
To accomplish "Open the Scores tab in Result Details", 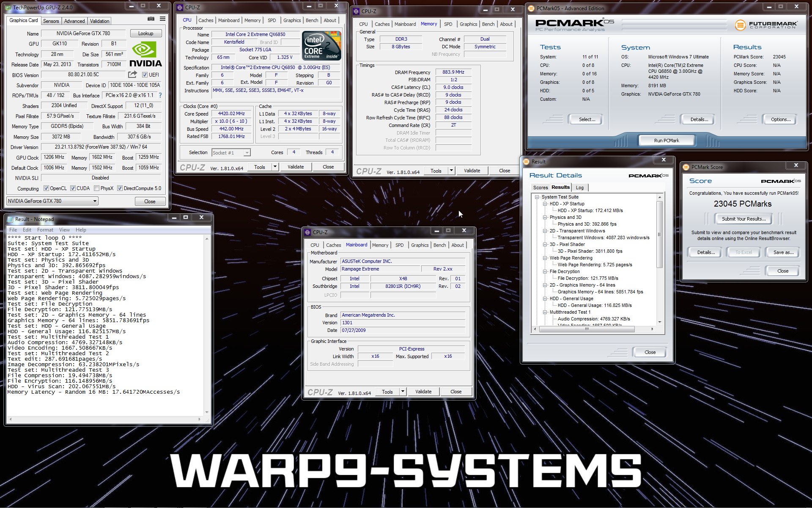I will (x=540, y=188).
